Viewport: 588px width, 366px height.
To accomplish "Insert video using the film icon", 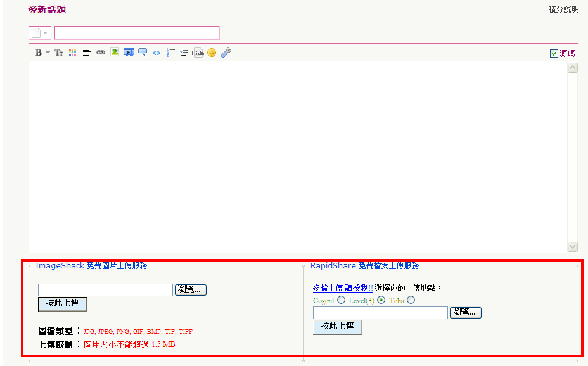I will pyautogui.click(x=129, y=53).
